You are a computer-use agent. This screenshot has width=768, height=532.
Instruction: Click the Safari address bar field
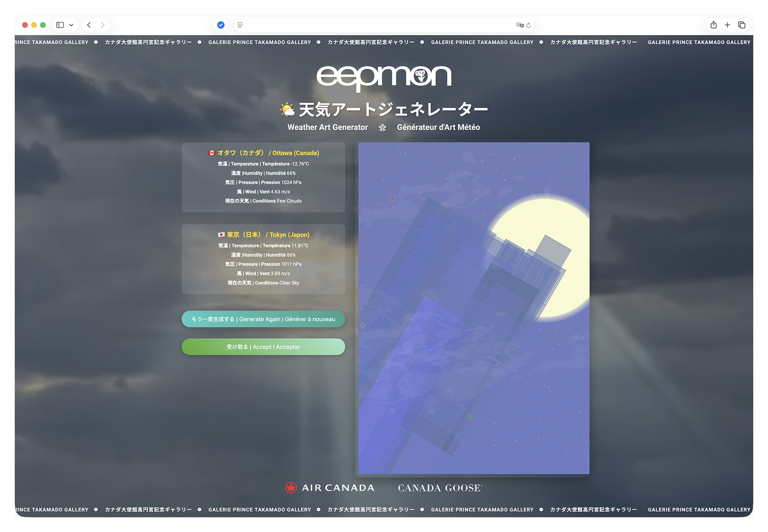[375, 25]
